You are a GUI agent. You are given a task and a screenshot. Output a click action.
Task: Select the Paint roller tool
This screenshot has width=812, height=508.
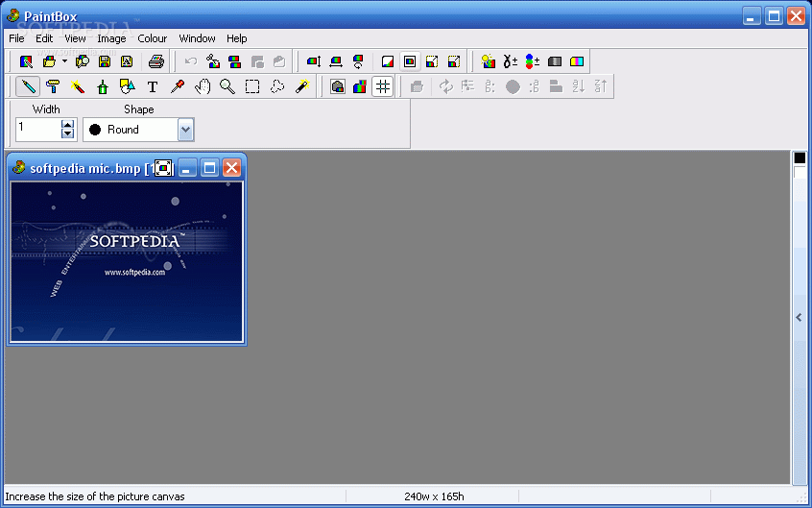(x=53, y=86)
